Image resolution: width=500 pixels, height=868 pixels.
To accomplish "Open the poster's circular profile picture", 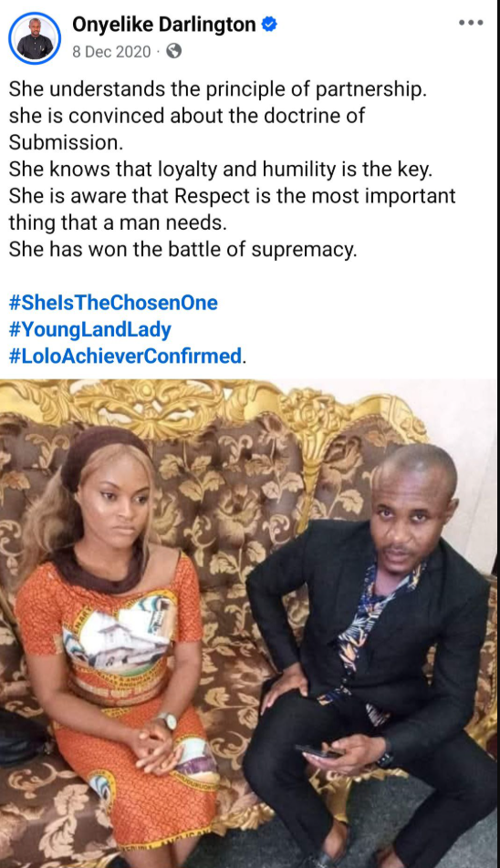I will click(x=35, y=38).
